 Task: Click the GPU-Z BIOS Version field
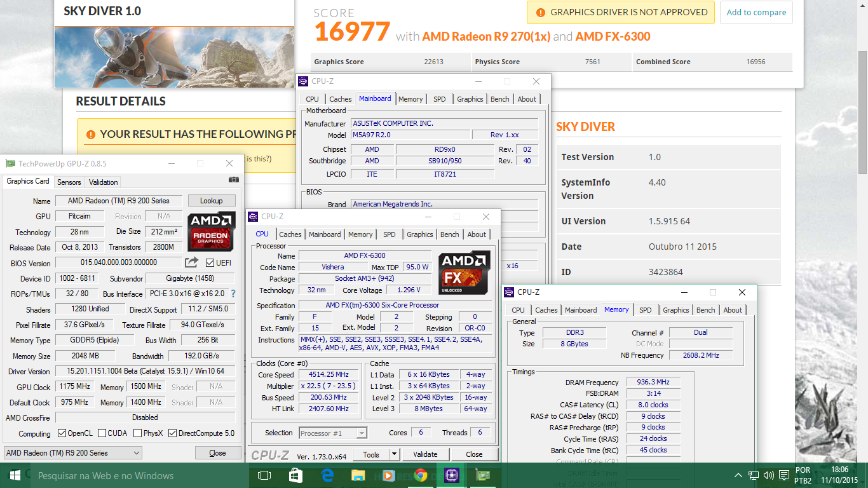tap(119, 262)
